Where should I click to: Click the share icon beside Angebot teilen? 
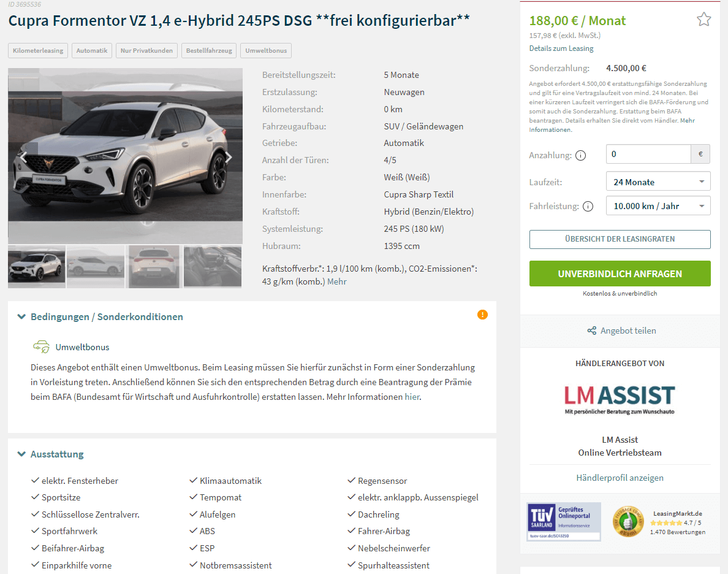[x=591, y=331]
